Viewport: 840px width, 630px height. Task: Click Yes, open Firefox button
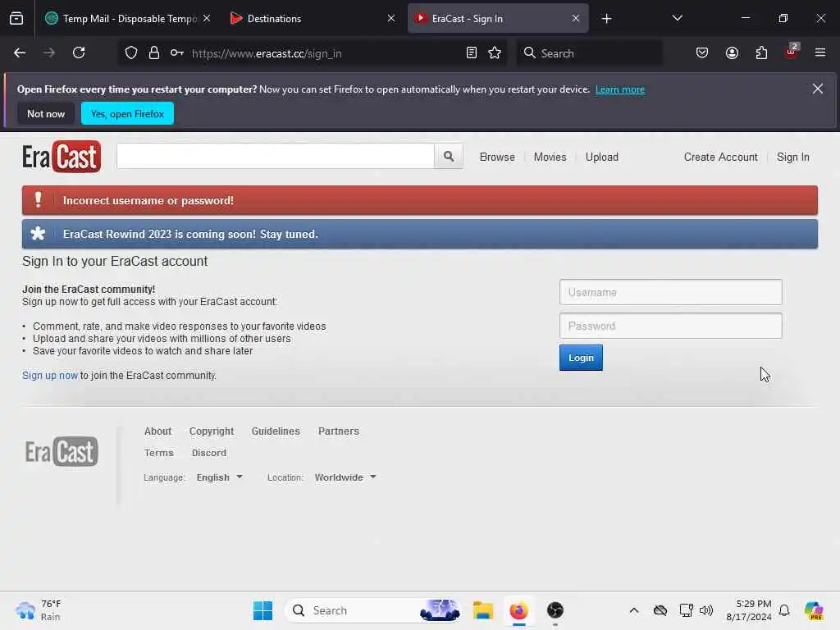[x=127, y=113]
